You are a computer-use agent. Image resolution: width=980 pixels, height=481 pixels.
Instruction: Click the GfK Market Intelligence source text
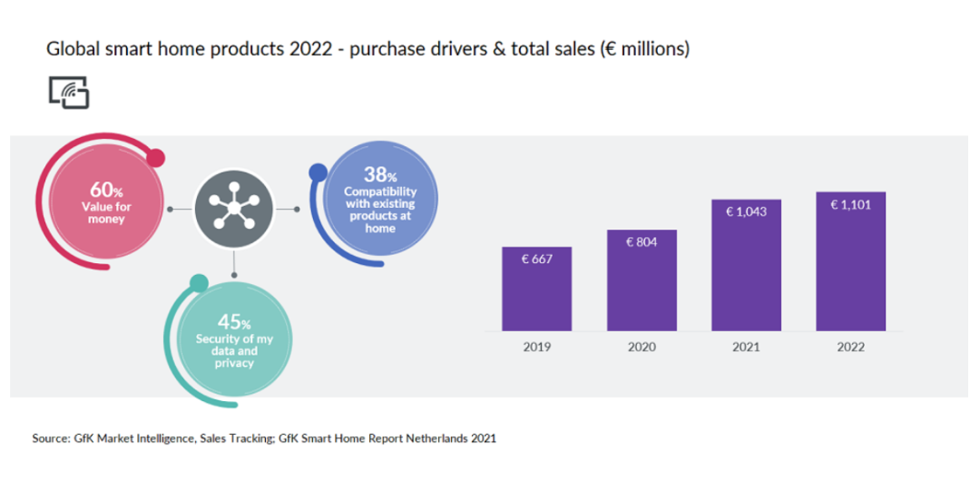(264, 438)
